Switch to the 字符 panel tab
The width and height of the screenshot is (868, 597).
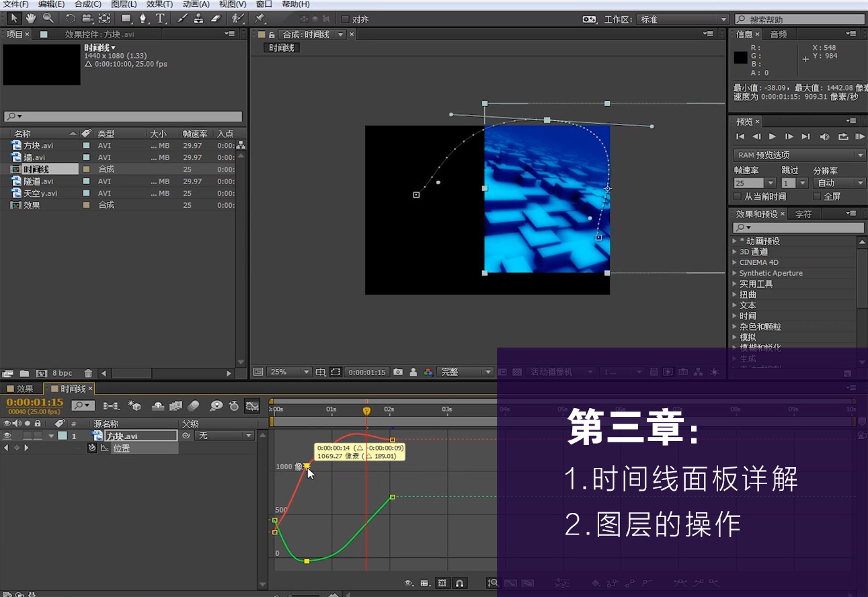pos(803,214)
